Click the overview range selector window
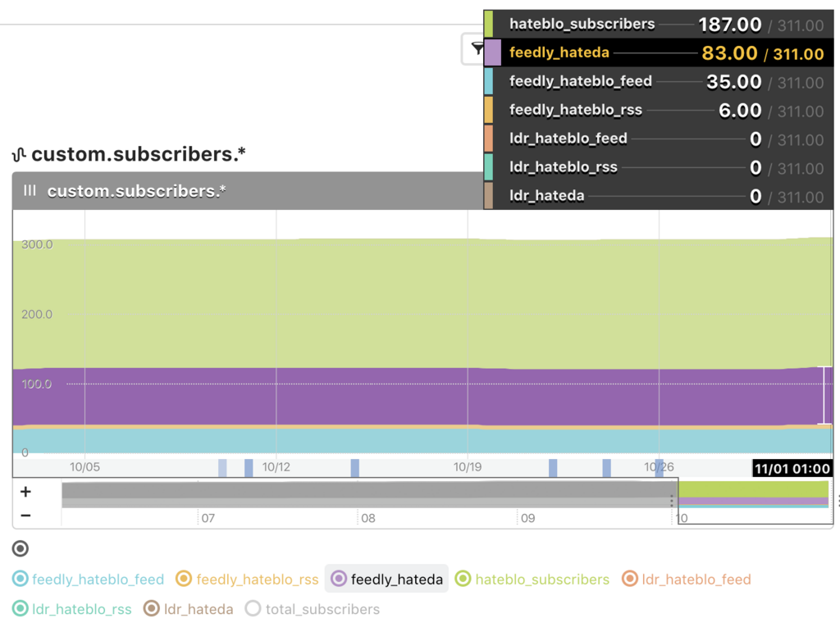This screenshot has height=632, width=840. [x=755, y=501]
